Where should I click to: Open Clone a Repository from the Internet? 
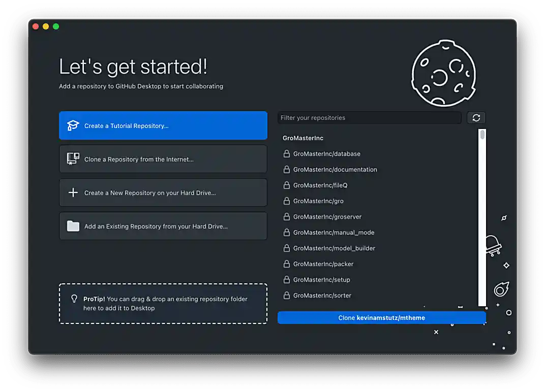tap(163, 159)
